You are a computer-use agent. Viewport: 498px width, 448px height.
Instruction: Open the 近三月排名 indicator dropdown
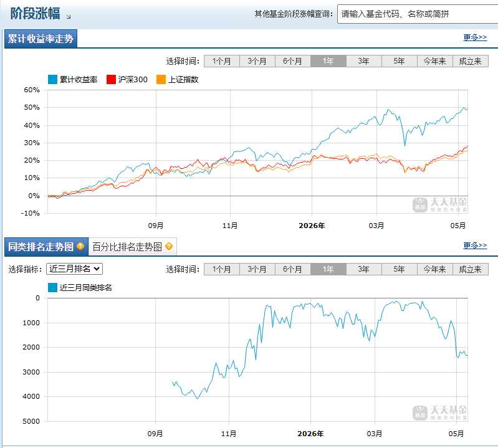click(74, 269)
